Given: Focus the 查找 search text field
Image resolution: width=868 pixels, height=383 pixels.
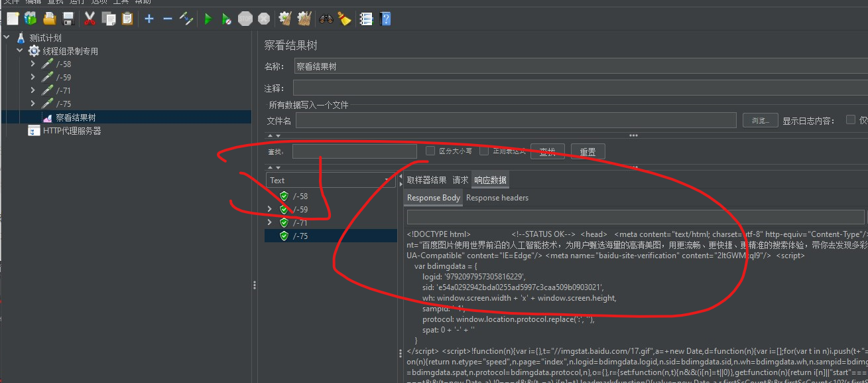Looking at the screenshot, I should point(355,151).
